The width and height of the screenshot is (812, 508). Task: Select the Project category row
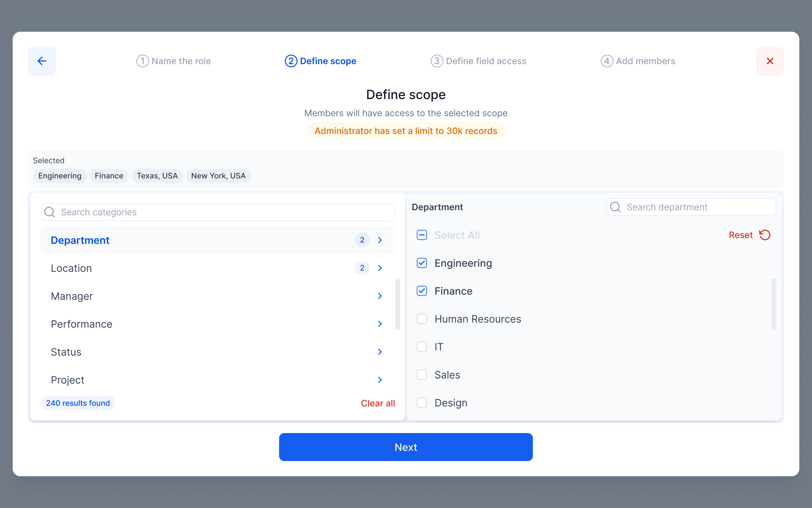[218, 379]
